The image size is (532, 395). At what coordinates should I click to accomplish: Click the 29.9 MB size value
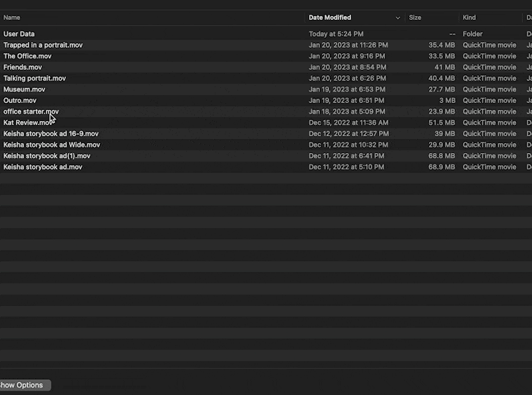tap(442, 145)
